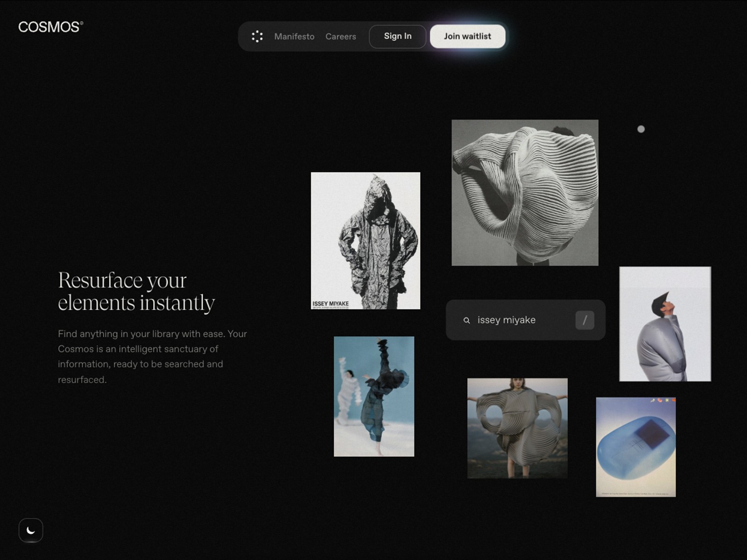The image size is (747, 560).
Task: Open the blue translucent object image
Action: coord(636,447)
